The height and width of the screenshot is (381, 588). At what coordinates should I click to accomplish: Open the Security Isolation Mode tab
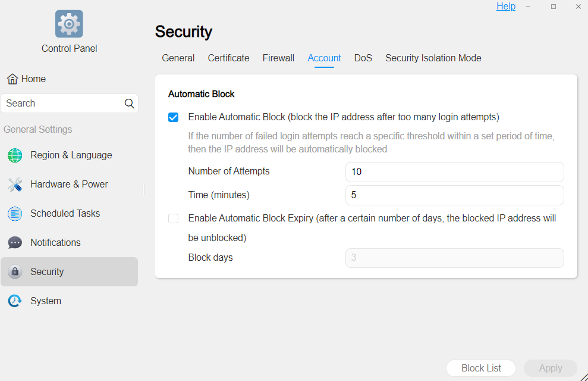pyautogui.click(x=433, y=58)
